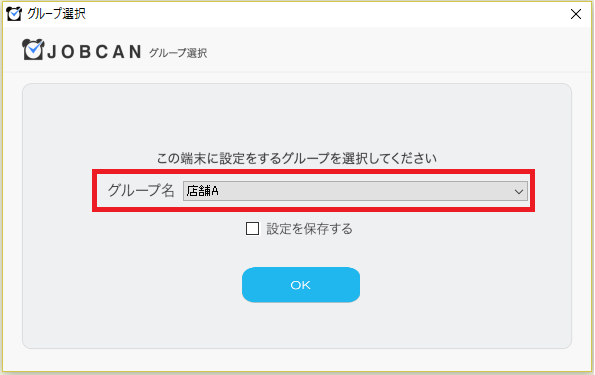Click the blue OK button
The width and height of the screenshot is (595, 375).
[x=301, y=285]
